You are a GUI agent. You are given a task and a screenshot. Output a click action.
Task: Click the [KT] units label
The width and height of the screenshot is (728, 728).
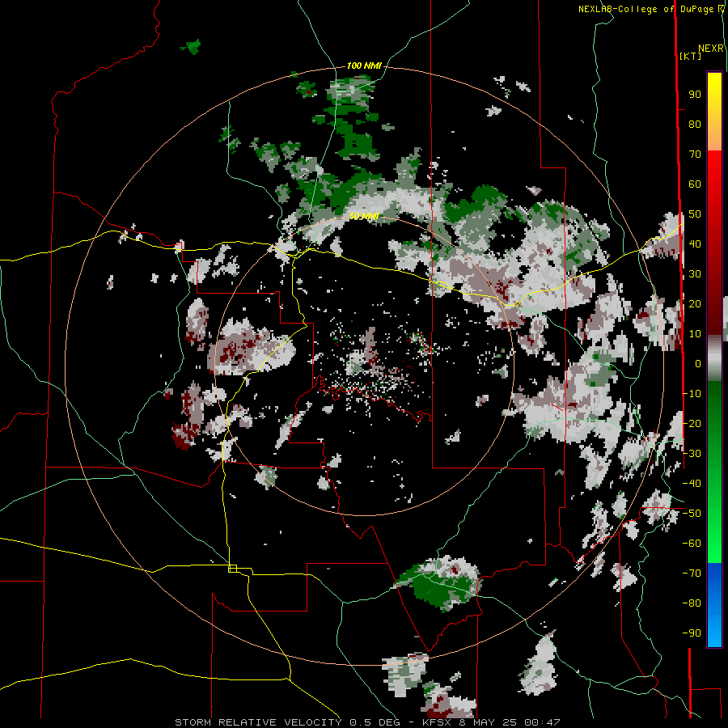tap(690, 56)
